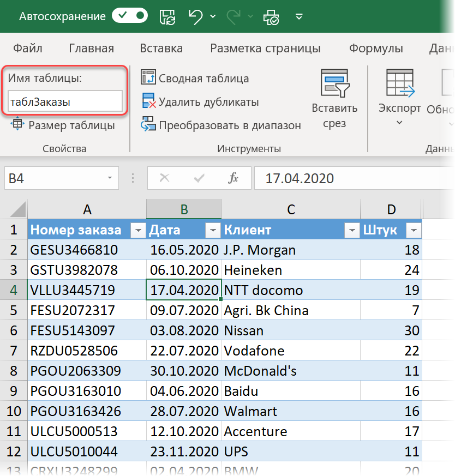Open the Клиент column filter dropdown
Screen dimensions: 455x476
(352, 230)
